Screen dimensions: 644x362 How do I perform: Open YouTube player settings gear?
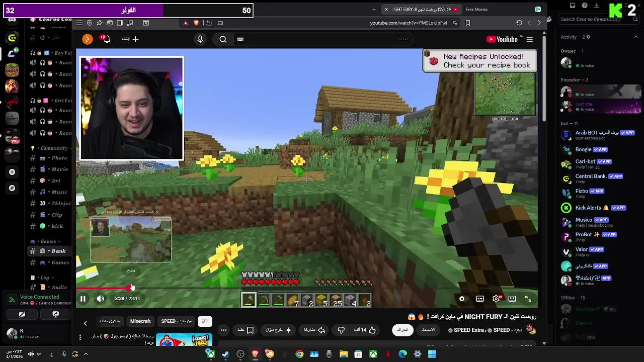tap(496, 299)
